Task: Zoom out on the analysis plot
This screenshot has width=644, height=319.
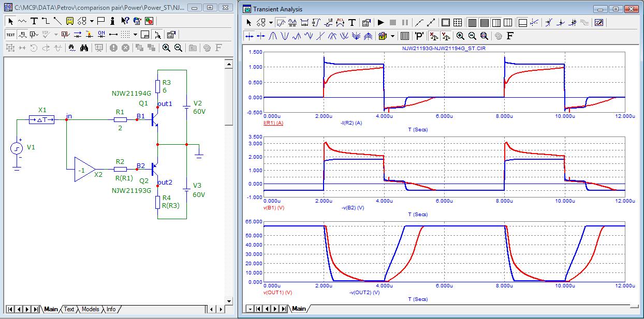Action: pyautogui.click(x=472, y=36)
